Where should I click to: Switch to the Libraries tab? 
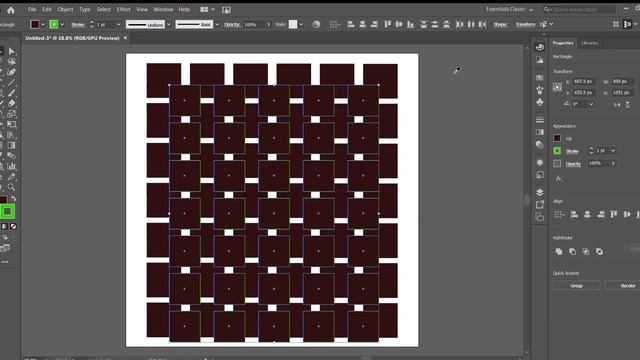point(589,43)
